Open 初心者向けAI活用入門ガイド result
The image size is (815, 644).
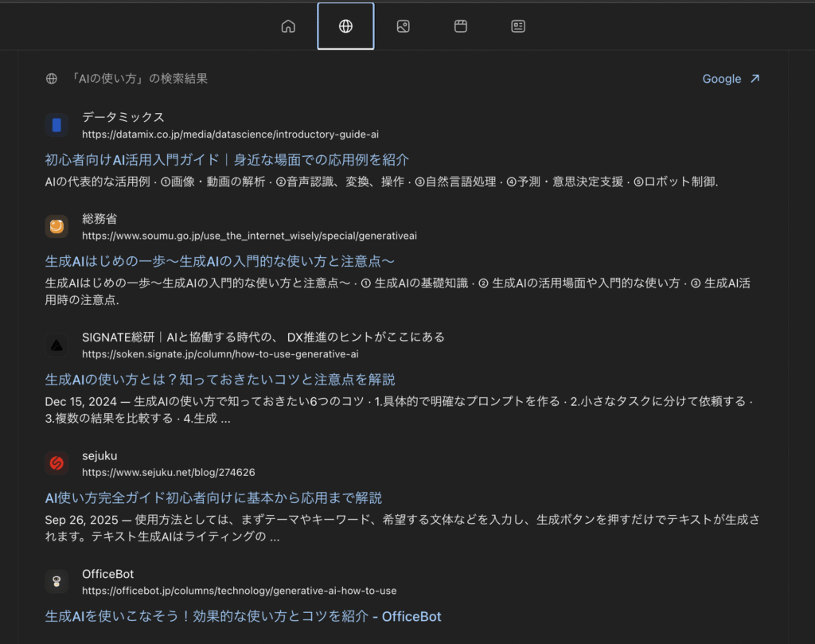click(x=227, y=159)
